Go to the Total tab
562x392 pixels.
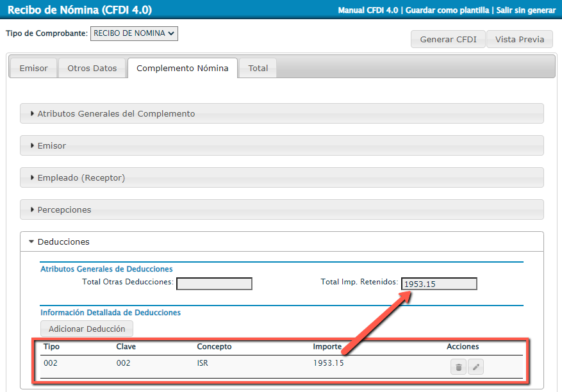[x=258, y=68]
